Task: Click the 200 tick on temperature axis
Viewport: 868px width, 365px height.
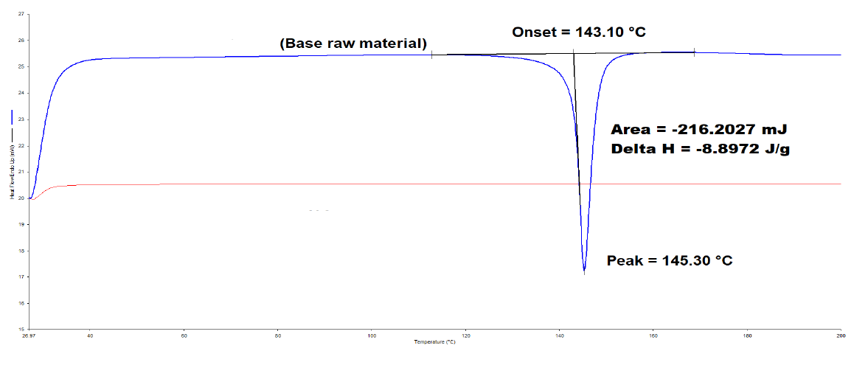Action: (840, 336)
